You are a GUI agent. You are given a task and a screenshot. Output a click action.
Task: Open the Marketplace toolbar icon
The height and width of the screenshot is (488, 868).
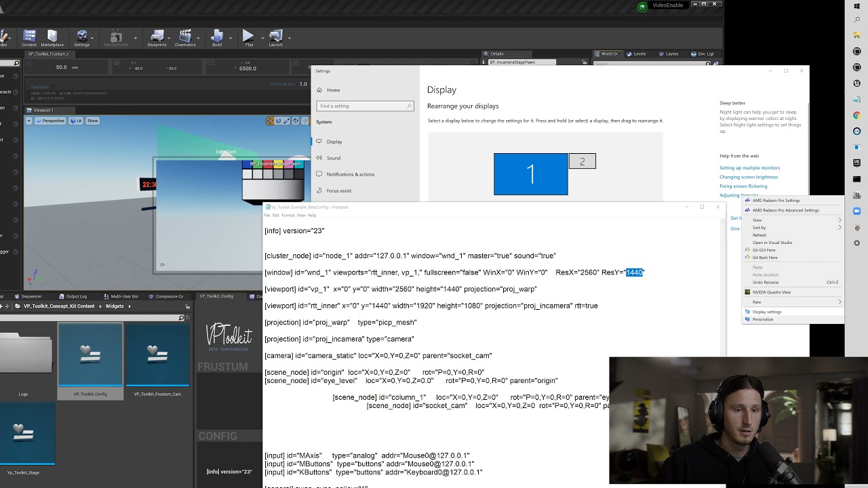pos(52,38)
